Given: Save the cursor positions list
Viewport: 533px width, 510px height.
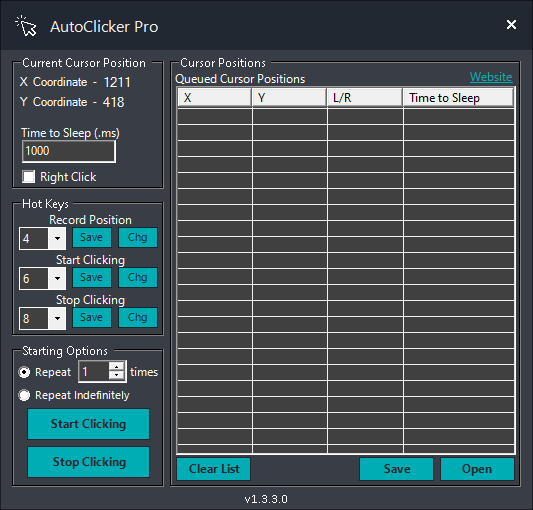Looking at the screenshot, I should point(396,469).
